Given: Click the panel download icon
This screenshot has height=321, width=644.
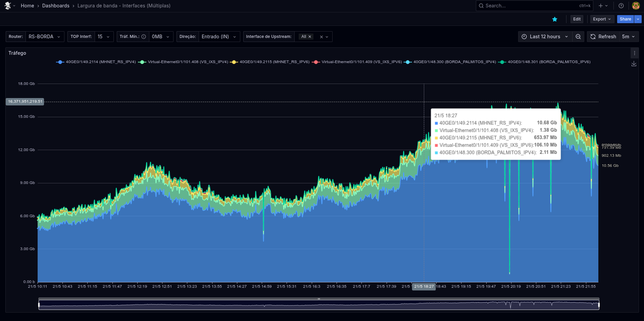Looking at the screenshot, I should coord(634,64).
